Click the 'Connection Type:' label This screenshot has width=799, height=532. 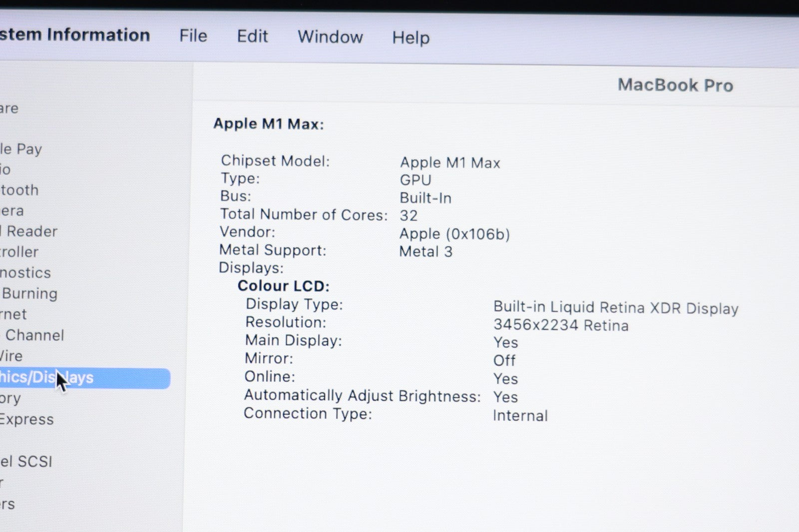(308, 414)
